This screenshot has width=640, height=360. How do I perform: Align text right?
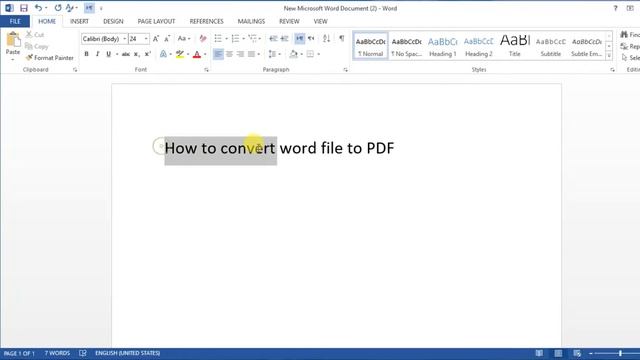tap(240, 54)
